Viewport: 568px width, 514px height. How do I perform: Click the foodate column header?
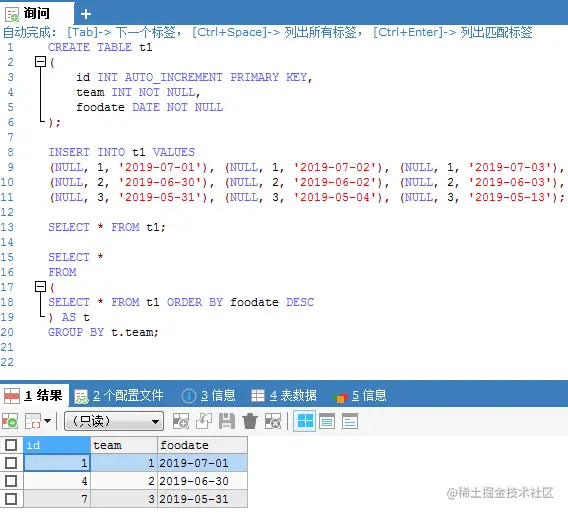click(x=202, y=445)
